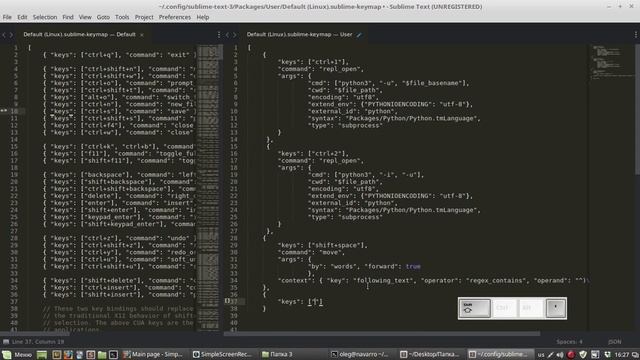Click "shift+space" keys text in User file

[x=338, y=245]
